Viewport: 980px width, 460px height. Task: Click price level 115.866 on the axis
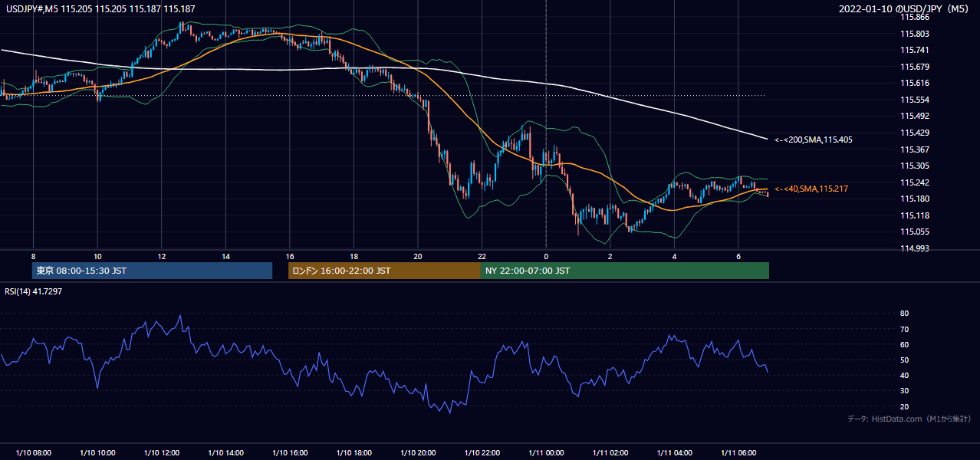tap(914, 17)
